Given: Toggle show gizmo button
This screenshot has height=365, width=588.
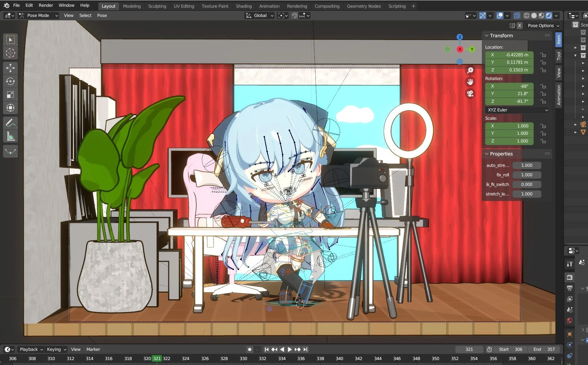Looking at the screenshot, I should (x=482, y=15).
